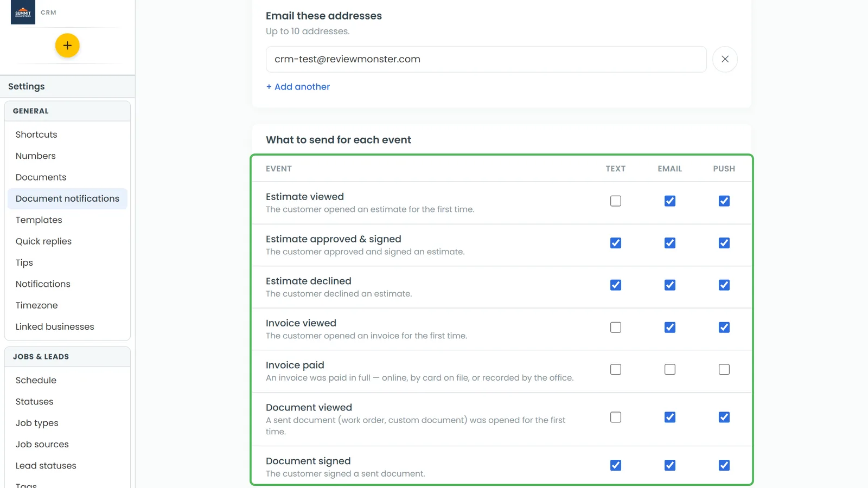Open Schedule under Jobs & Leads
This screenshot has height=488, width=868.
67,380
